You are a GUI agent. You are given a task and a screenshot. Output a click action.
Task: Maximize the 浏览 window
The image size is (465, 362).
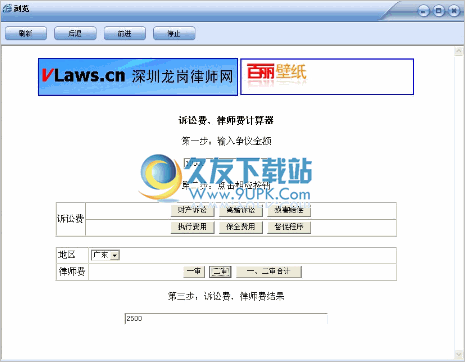(x=439, y=11)
